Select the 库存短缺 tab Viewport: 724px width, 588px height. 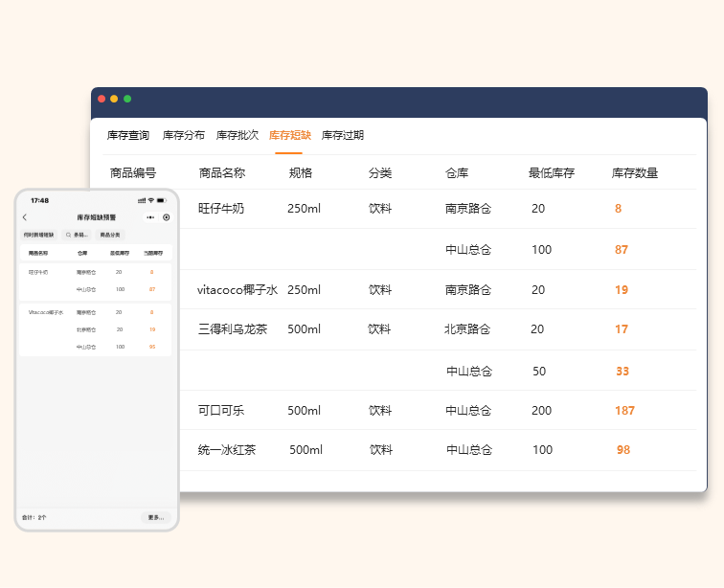(x=290, y=135)
